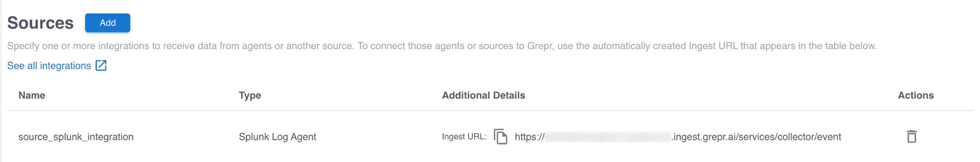
Task: Click the Sources page heading
Action: tap(40, 23)
